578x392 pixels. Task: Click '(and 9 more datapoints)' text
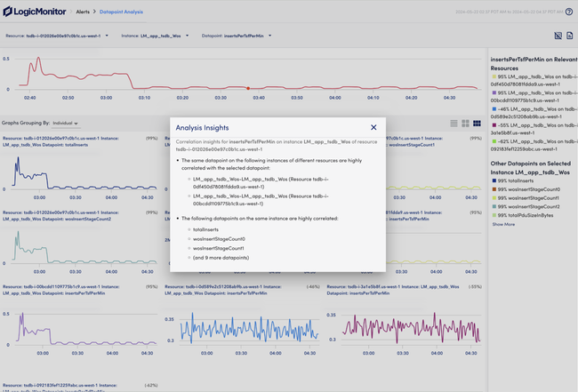pos(221,258)
